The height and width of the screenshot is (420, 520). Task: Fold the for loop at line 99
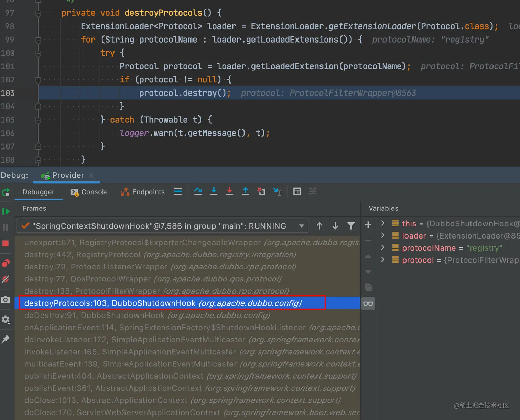(38, 40)
